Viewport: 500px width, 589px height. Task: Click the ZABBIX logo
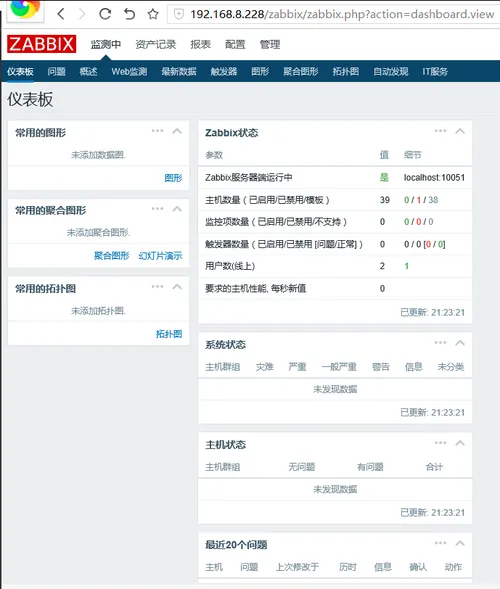pos(41,44)
